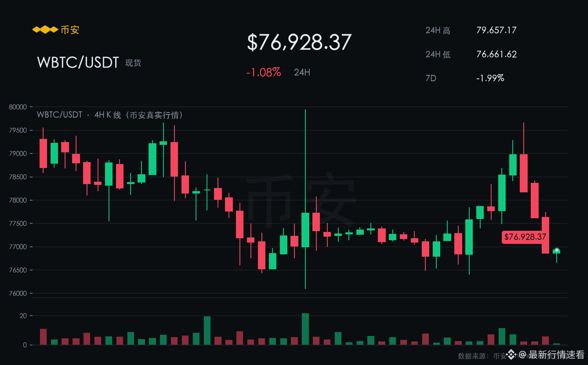The image size is (588, 365).
Task: Click the current price dot marker
Action: [x=557, y=250]
